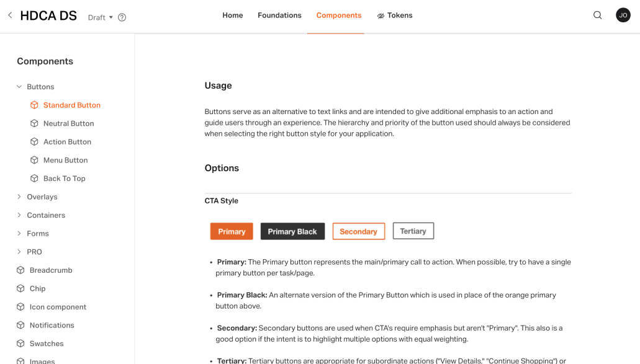The height and width of the screenshot is (364, 640).
Task: Open the Draft status dropdown
Action: click(x=101, y=17)
